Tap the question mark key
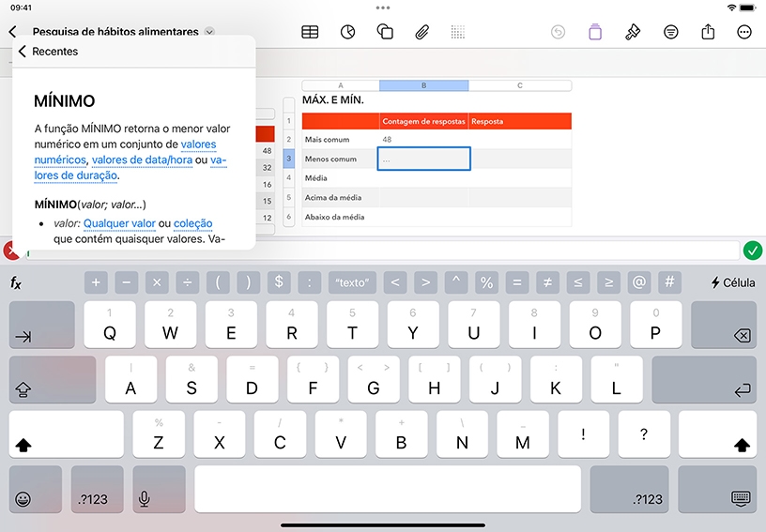 click(x=644, y=433)
